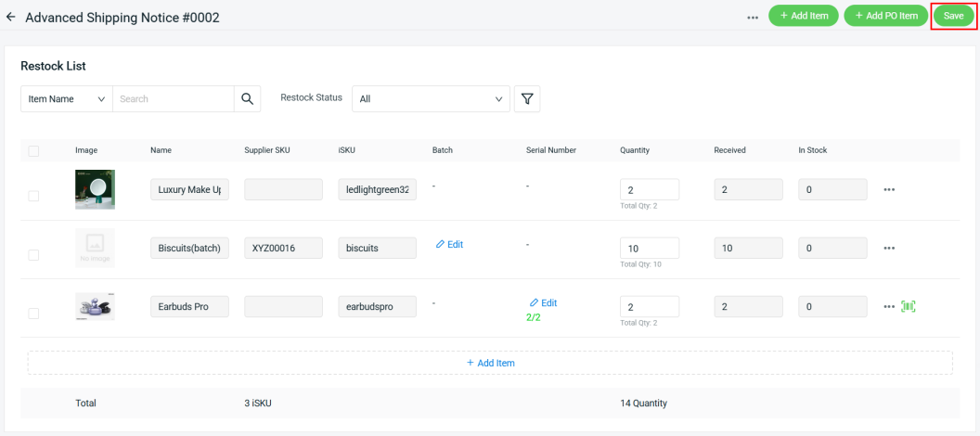This screenshot has width=980, height=436.
Task: Click the green barcode scan icon
Action: point(908,306)
